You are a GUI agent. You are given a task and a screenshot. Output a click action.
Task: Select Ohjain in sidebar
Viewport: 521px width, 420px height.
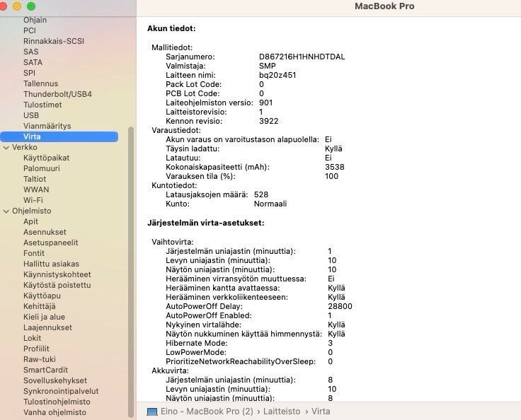click(x=35, y=20)
